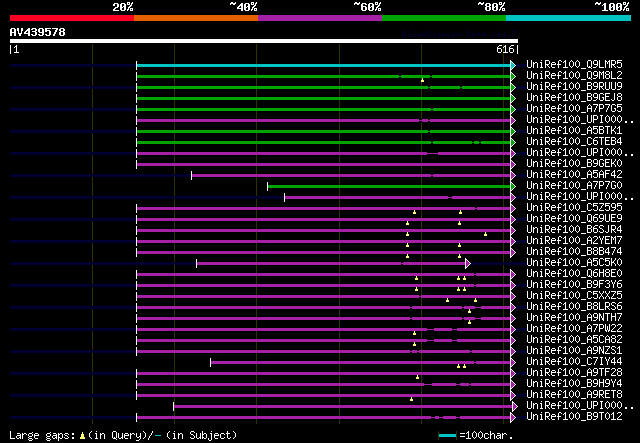Click the arrowhead of the B9GEJ8 alignment
640x443 pixels.
[x=513, y=98]
